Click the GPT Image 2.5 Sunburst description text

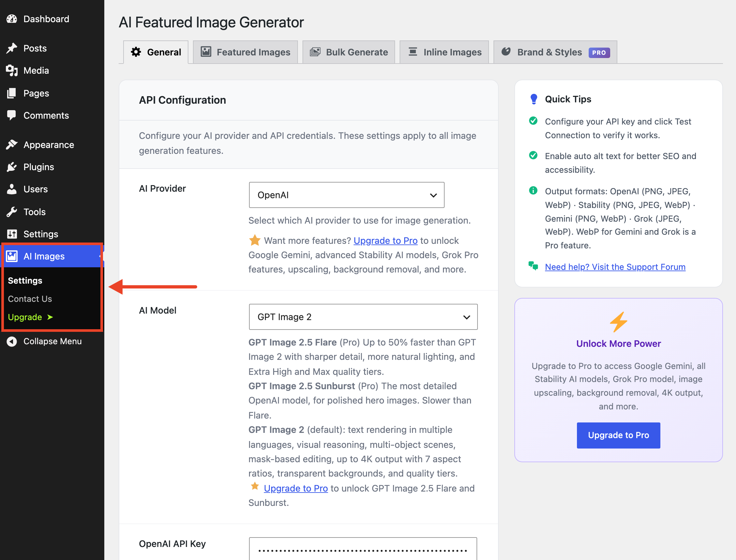tap(360, 401)
